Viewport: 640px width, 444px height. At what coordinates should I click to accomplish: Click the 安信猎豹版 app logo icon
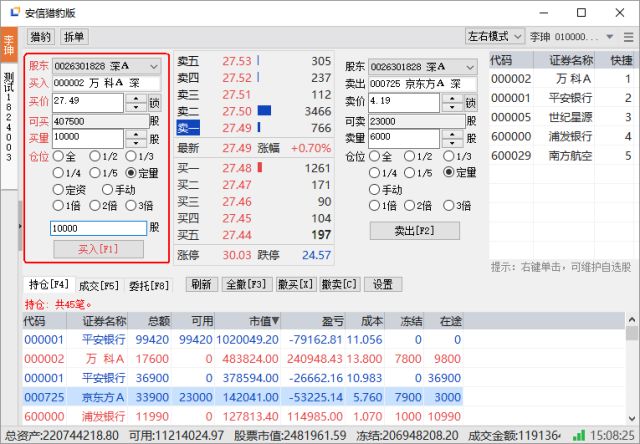pyautogui.click(x=15, y=13)
